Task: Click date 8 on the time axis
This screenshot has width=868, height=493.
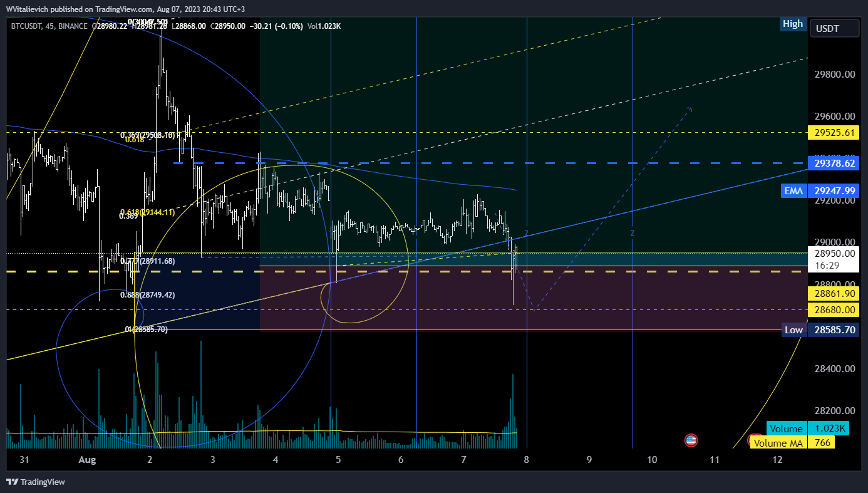Action: (527, 459)
